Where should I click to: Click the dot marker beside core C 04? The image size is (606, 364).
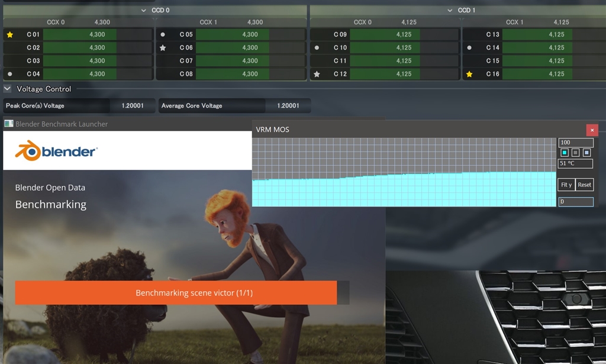click(10, 74)
